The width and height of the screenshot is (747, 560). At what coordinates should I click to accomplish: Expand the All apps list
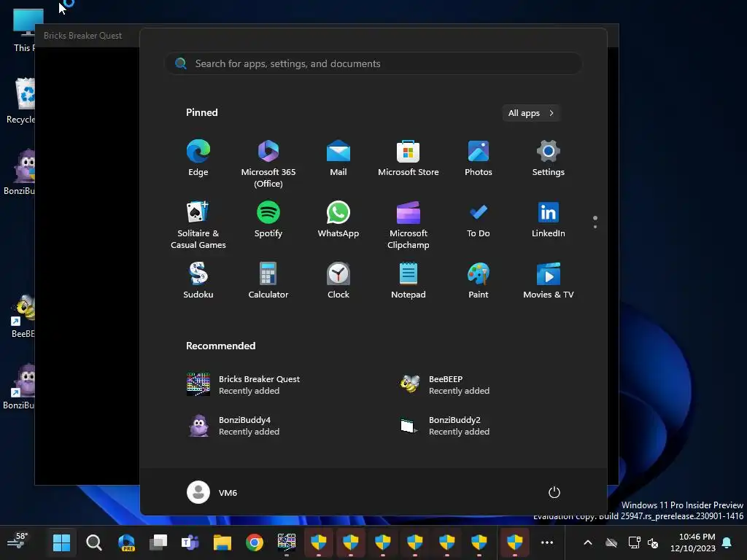(x=531, y=113)
